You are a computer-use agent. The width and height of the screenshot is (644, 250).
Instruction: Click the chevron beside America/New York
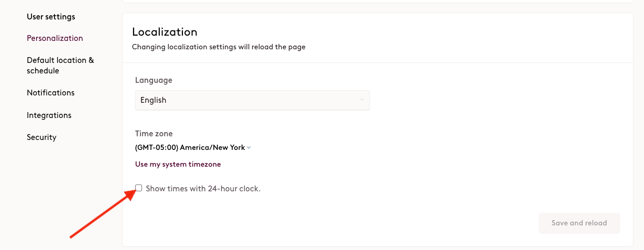pos(249,148)
